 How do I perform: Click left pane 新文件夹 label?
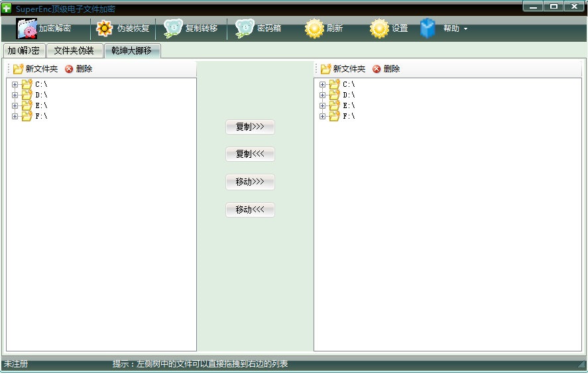click(42, 69)
